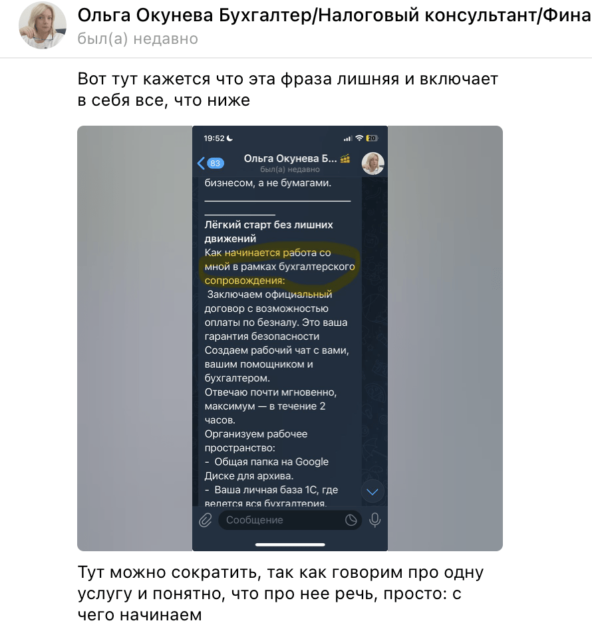Click the timer icon inside message field
This screenshot has width=592, height=637.
coord(351,520)
